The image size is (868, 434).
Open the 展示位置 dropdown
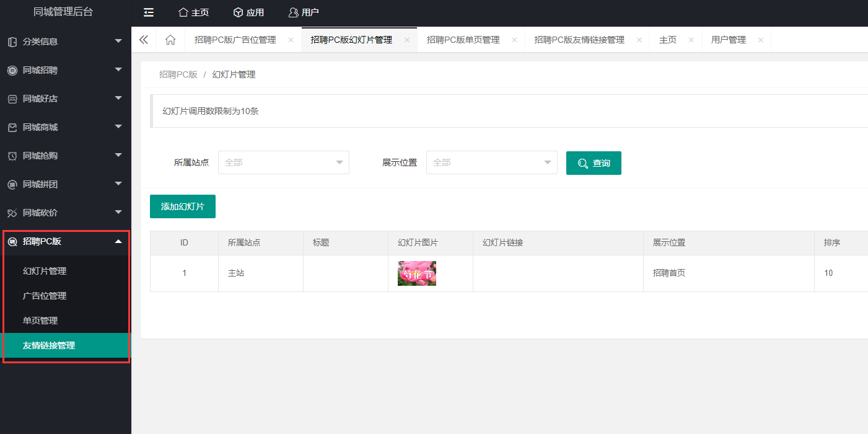click(492, 162)
